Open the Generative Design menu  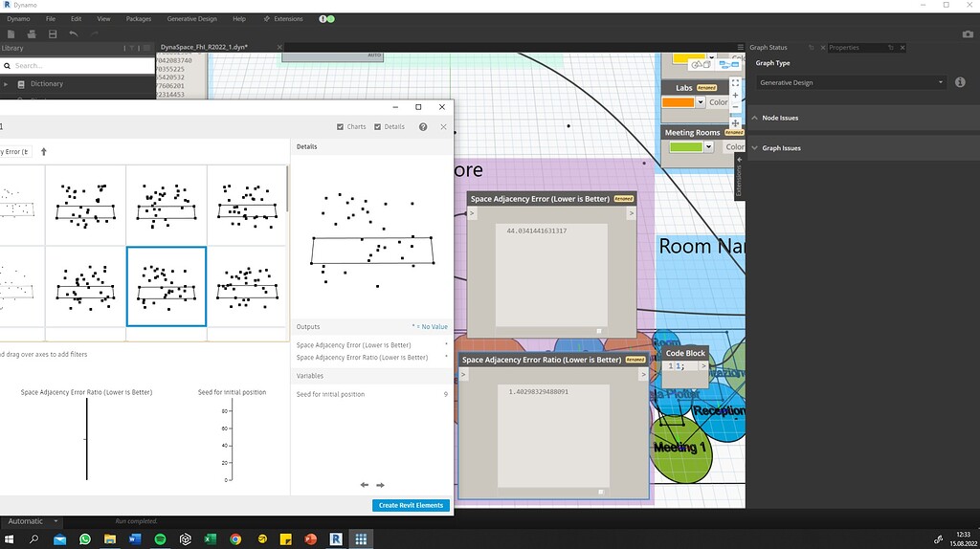coord(191,19)
